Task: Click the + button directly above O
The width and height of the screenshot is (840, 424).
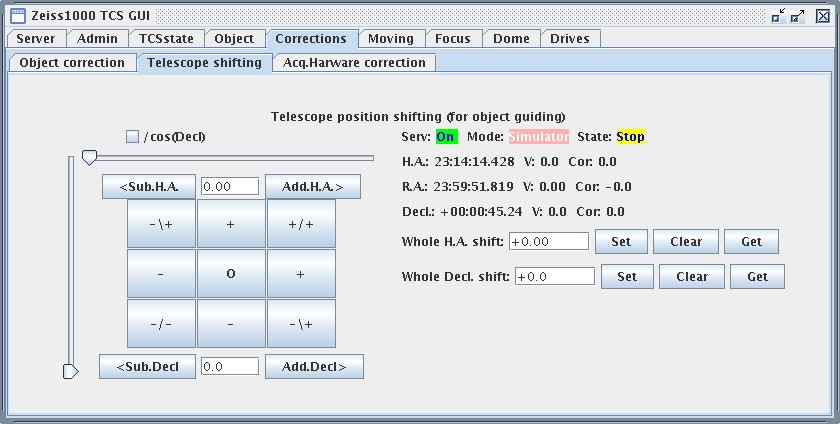Action: (x=231, y=224)
